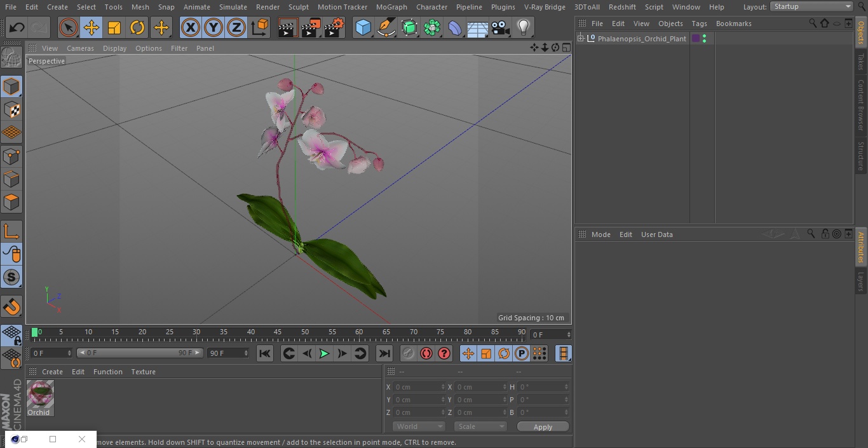The width and height of the screenshot is (868, 448).
Task: Switch to Structure side tab
Action: pos(861,156)
